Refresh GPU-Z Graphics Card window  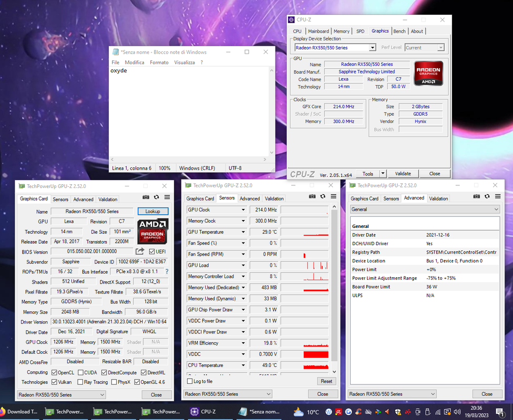click(157, 197)
